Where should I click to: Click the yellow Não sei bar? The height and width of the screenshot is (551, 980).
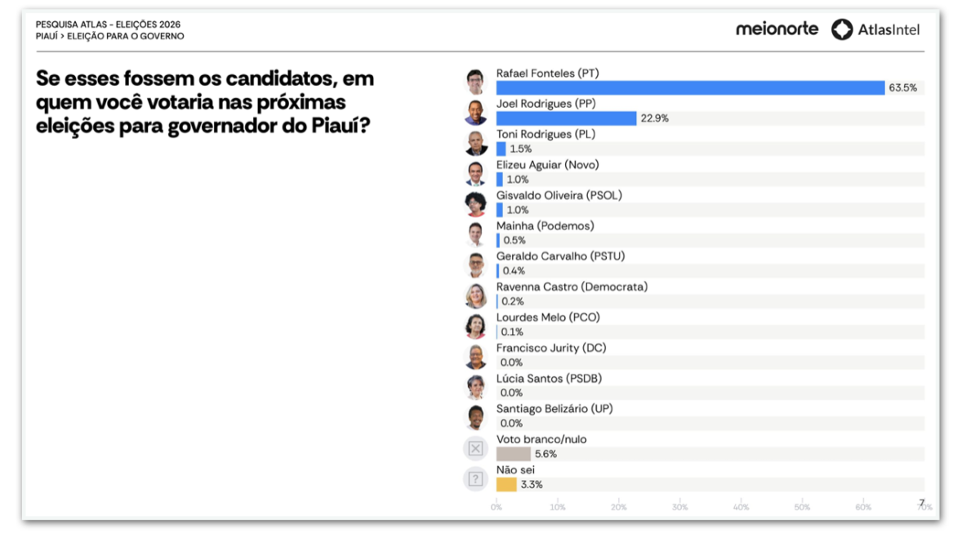click(x=506, y=485)
